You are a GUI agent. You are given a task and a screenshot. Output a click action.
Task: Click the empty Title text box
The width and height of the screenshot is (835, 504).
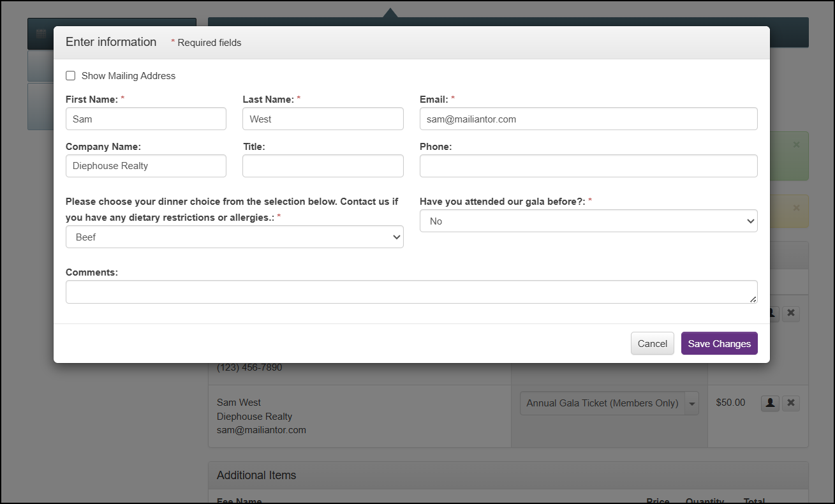tap(323, 166)
